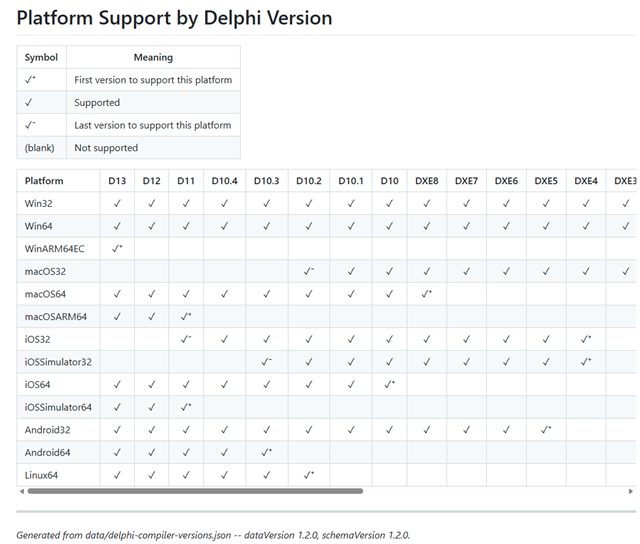This screenshot has width=640, height=544.
Task: Click the Android64 first-support checkmark under D10.3
Action: point(267,452)
